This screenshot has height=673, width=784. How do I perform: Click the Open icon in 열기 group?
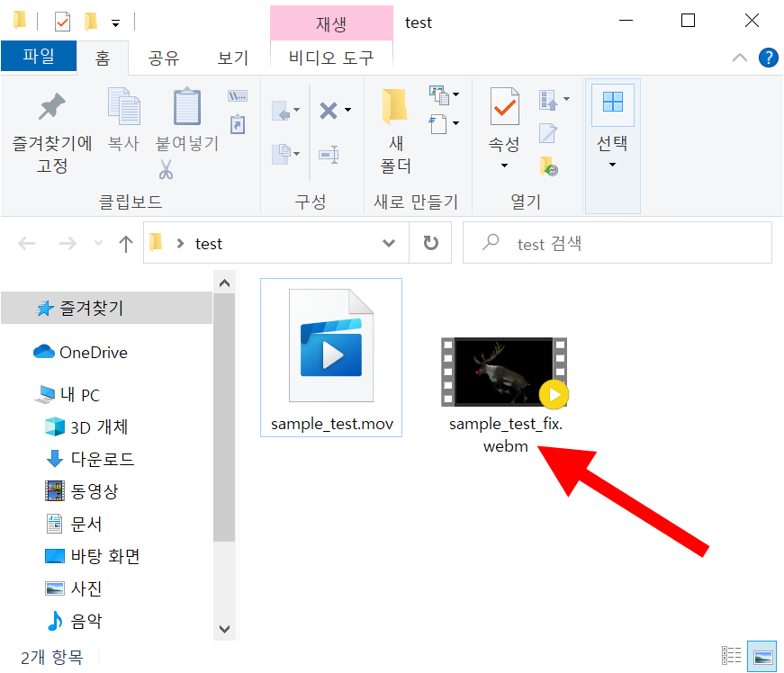548,100
